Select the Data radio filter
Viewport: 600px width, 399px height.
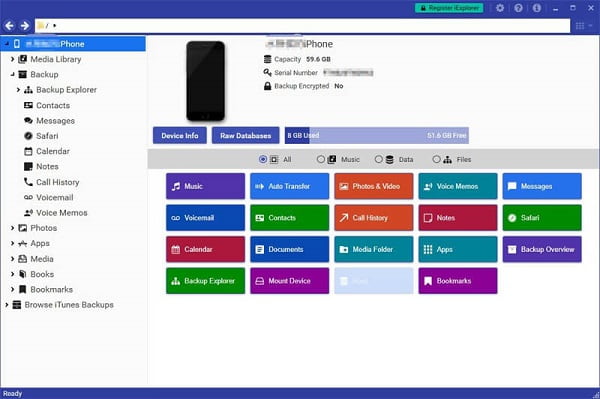[378, 159]
